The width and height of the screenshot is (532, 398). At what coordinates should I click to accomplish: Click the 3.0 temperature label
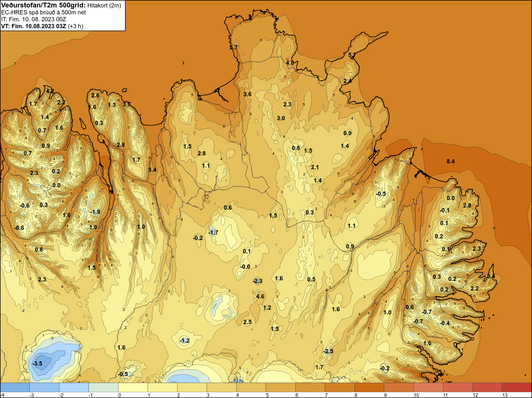(281, 119)
